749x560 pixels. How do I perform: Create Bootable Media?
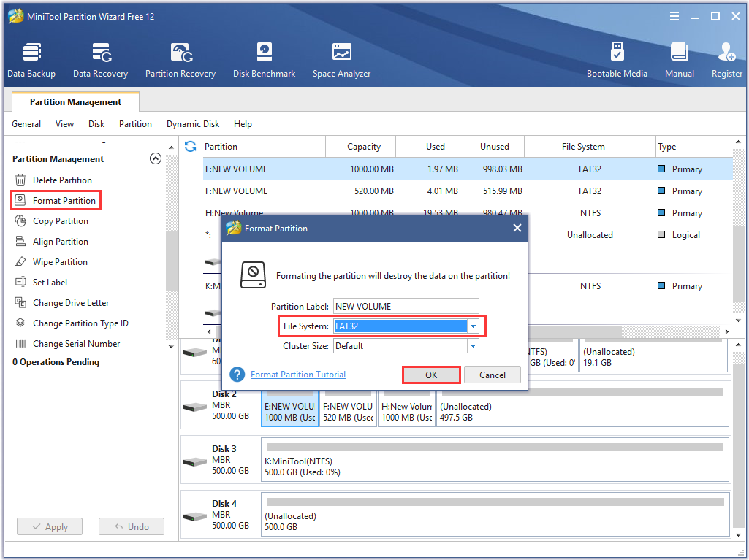tap(617, 60)
